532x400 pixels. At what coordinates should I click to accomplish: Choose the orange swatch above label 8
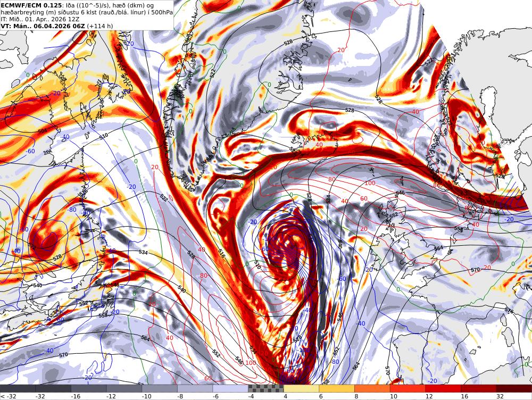[x=372, y=388]
